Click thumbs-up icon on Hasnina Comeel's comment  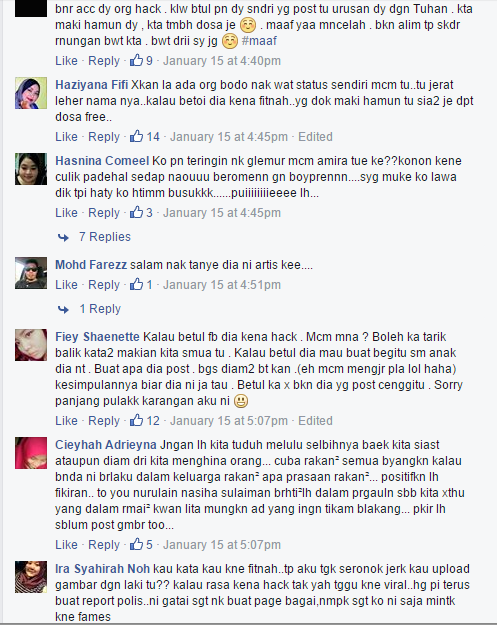point(136,212)
